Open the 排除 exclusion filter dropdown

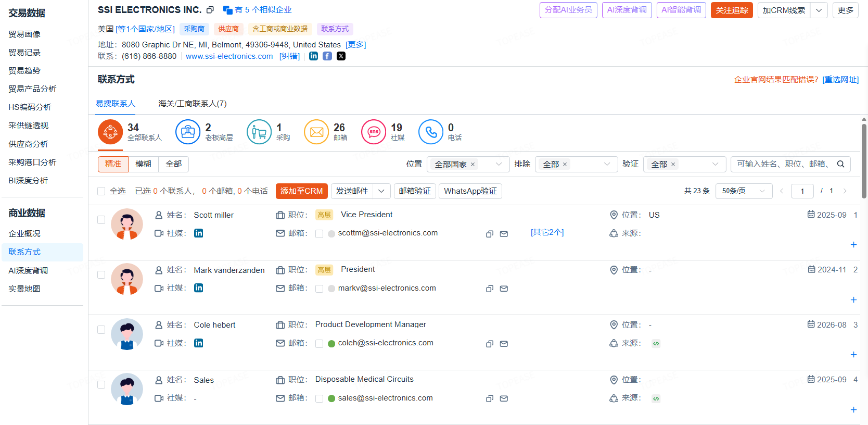577,164
